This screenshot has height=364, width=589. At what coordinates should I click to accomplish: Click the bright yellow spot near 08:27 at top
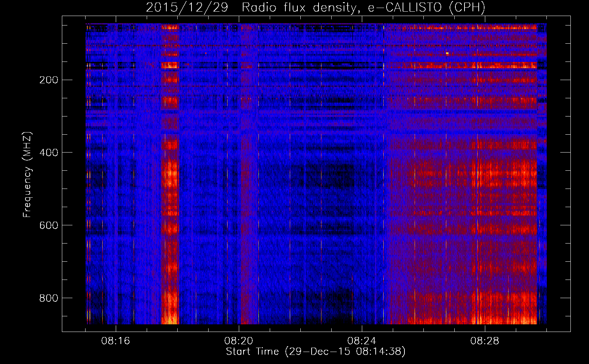click(447, 53)
